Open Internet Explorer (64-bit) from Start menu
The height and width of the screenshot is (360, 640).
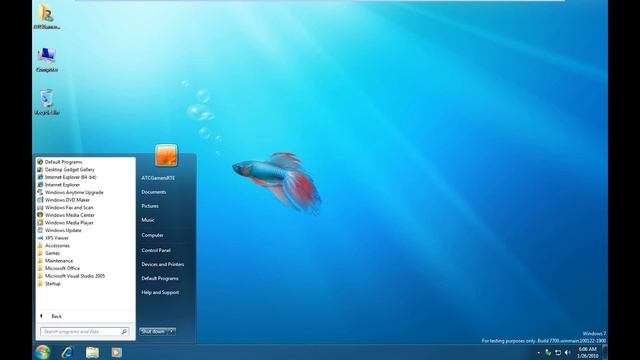[67, 177]
